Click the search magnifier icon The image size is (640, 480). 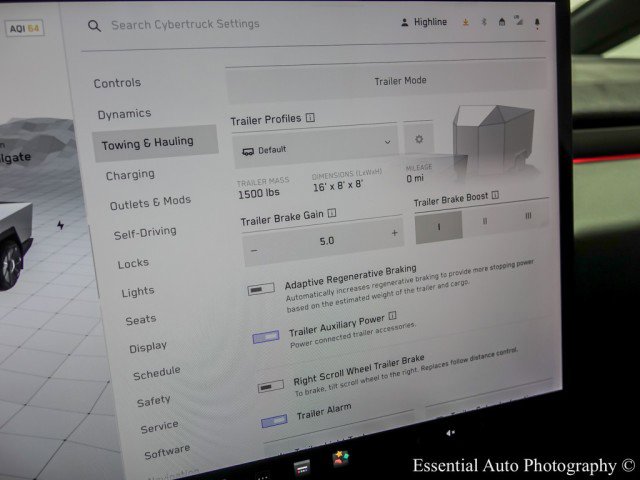pyautogui.click(x=94, y=26)
